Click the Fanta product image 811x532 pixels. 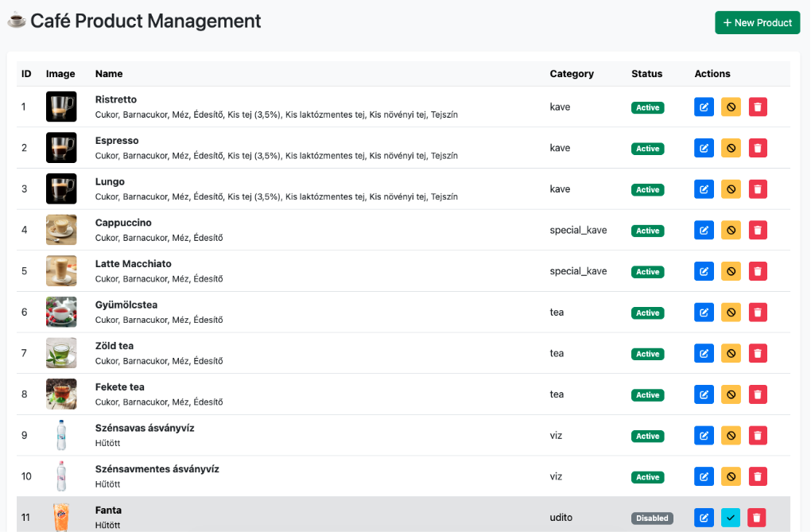[x=61, y=517]
